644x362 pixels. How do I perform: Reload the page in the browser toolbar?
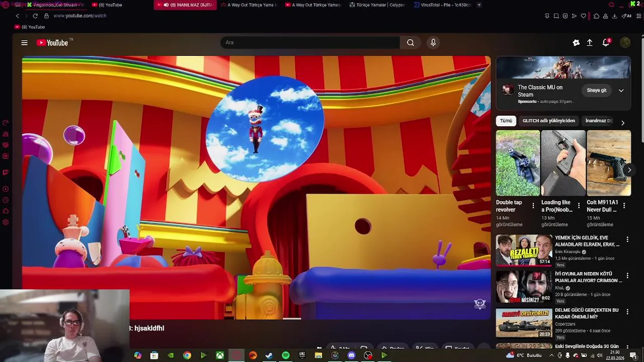click(35, 16)
